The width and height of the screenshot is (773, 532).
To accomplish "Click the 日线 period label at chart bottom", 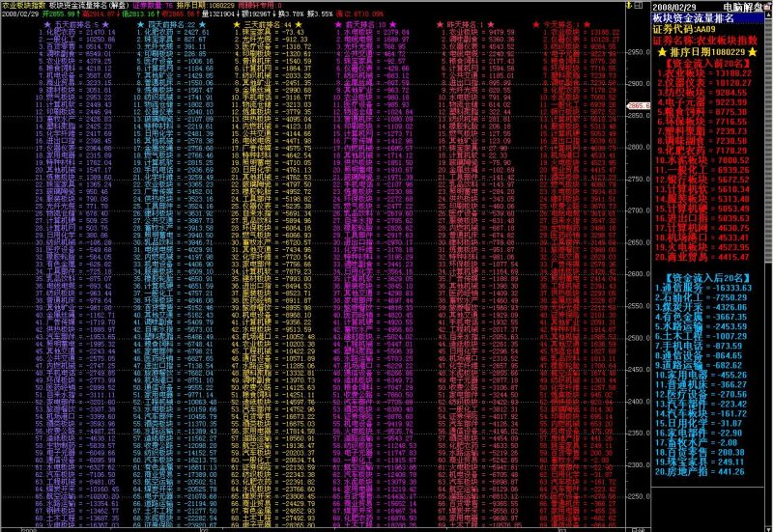I will (x=637, y=530).
